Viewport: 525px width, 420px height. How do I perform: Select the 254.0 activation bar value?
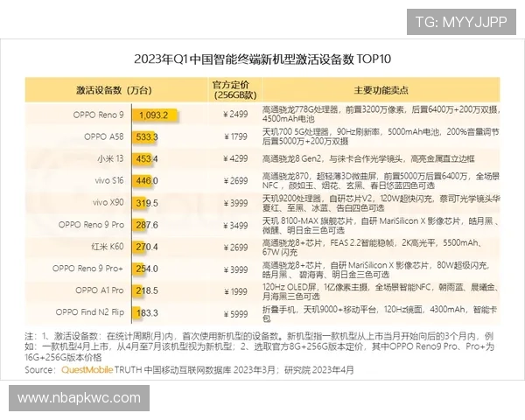pos(147,269)
